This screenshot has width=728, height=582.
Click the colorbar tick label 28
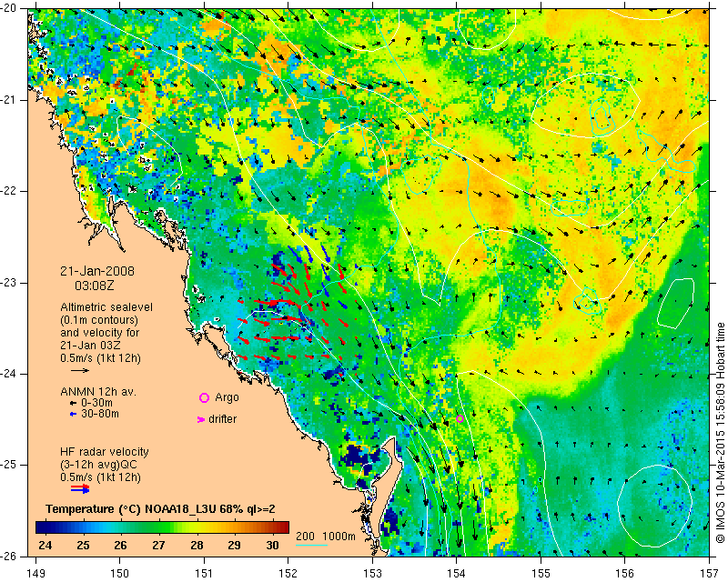tap(197, 545)
